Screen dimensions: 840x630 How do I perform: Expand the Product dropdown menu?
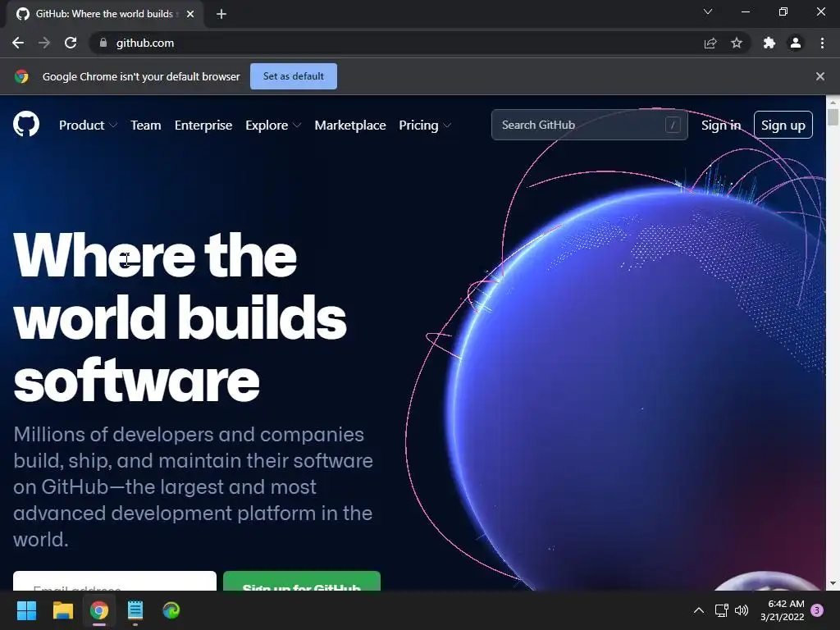(88, 126)
